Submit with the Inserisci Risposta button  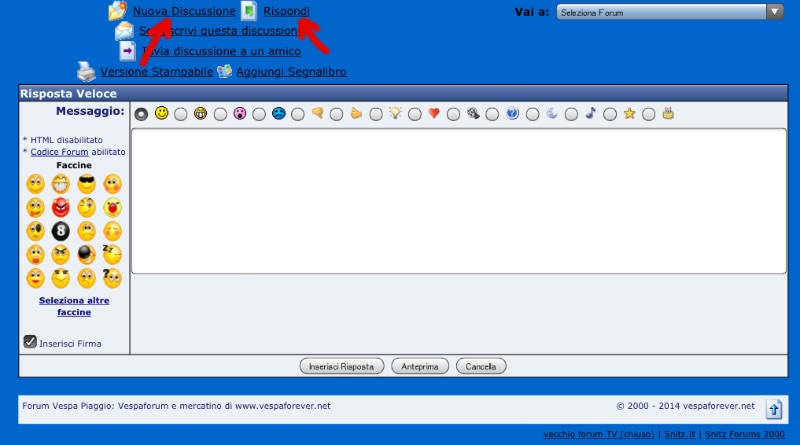[342, 366]
